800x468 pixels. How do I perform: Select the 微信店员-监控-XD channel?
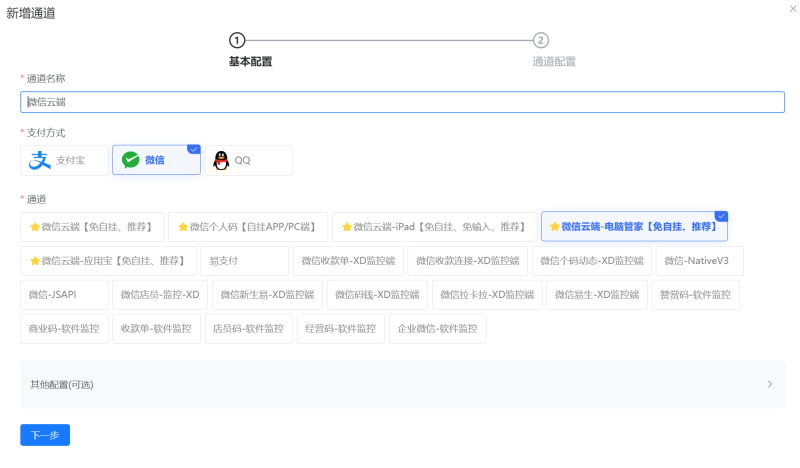[160, 294]
